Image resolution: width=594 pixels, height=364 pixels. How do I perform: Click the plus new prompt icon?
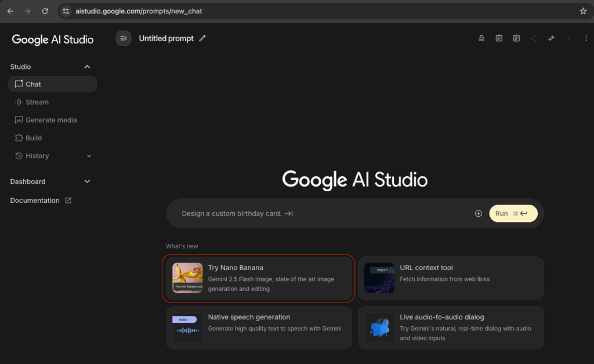[568, 38]
